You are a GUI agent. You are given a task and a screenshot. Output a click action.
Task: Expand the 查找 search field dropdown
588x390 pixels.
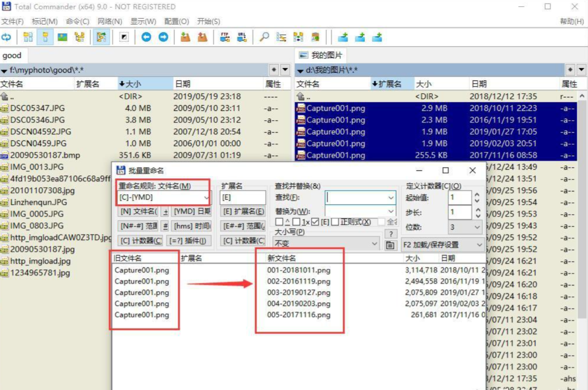click(391, 198)
